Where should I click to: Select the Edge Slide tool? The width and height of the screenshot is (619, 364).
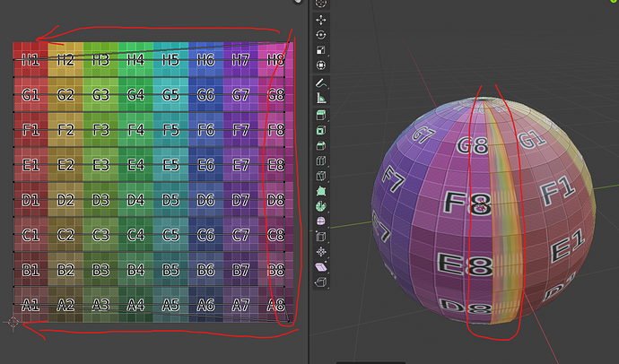click(321, 236)
